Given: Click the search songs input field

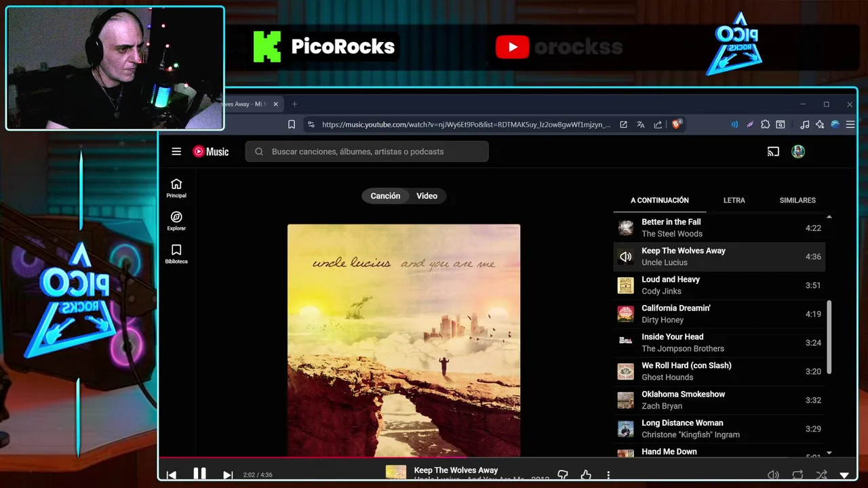Looking at the screenshot, I should (367, 152).
